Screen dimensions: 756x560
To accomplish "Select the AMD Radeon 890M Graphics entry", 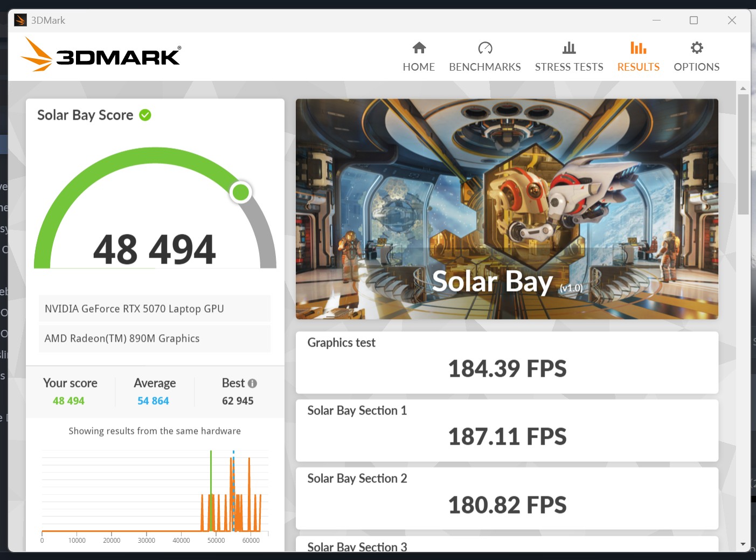I will 155,338.
